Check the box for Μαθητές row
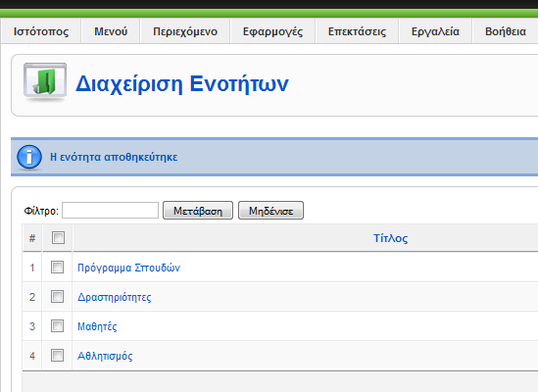Screen dimensions: 538x392 (57, 326)
